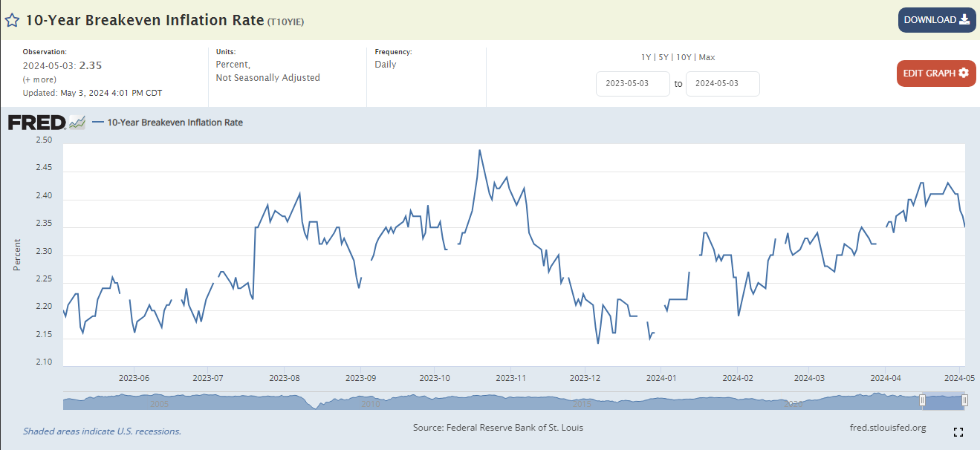The image size is (980, 450).
Task: Show the Max date range
Action: pos(707,57)
